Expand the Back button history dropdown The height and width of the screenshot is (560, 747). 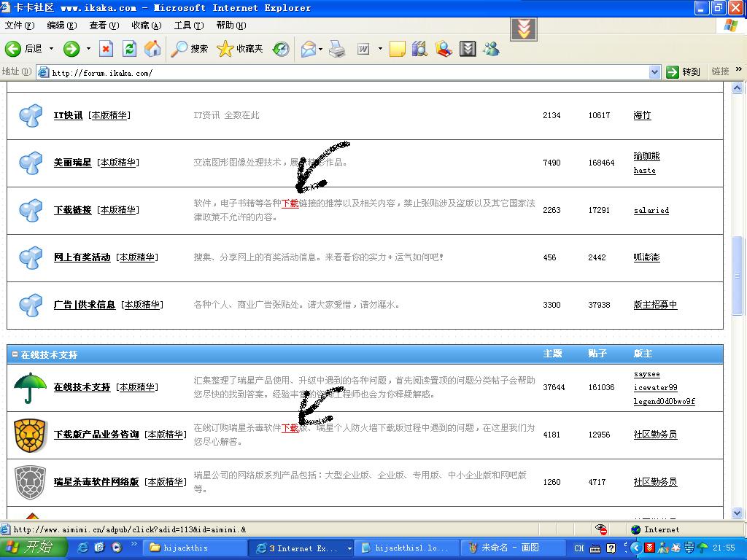click(51, 49)
